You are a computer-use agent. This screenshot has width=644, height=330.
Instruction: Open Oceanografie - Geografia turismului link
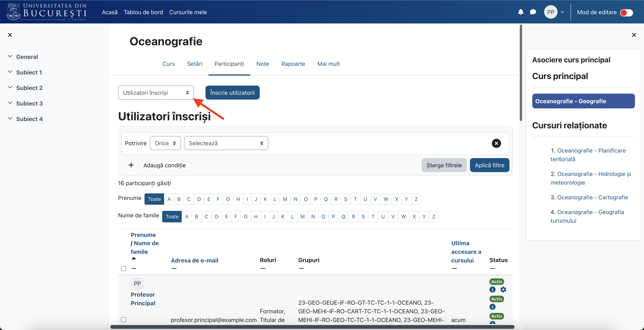tap(587, 216)
